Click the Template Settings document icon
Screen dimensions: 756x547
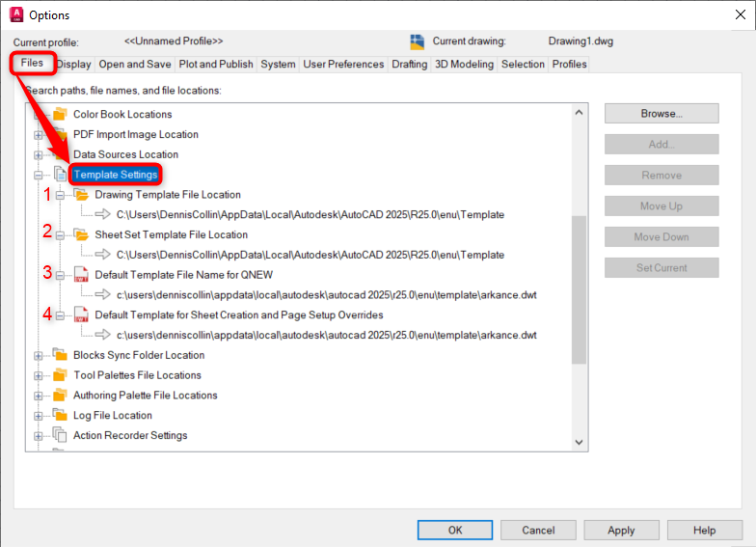[60, 174]
